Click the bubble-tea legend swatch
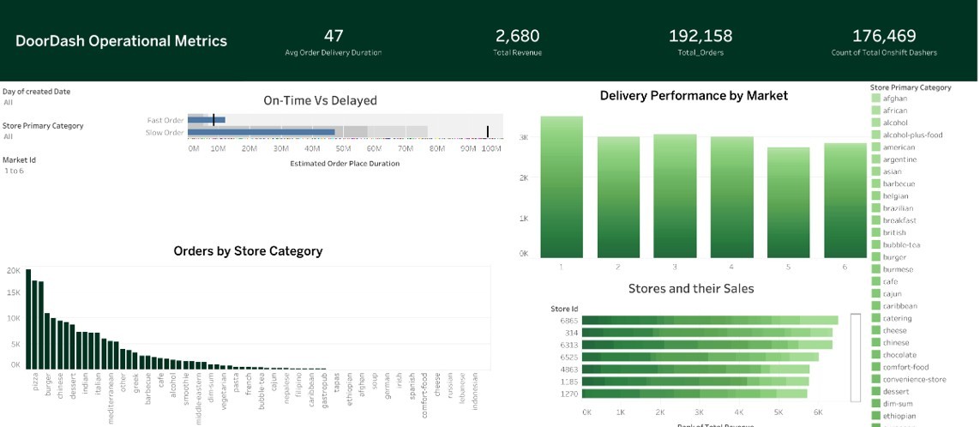980x427 pixels. point(875,245)
